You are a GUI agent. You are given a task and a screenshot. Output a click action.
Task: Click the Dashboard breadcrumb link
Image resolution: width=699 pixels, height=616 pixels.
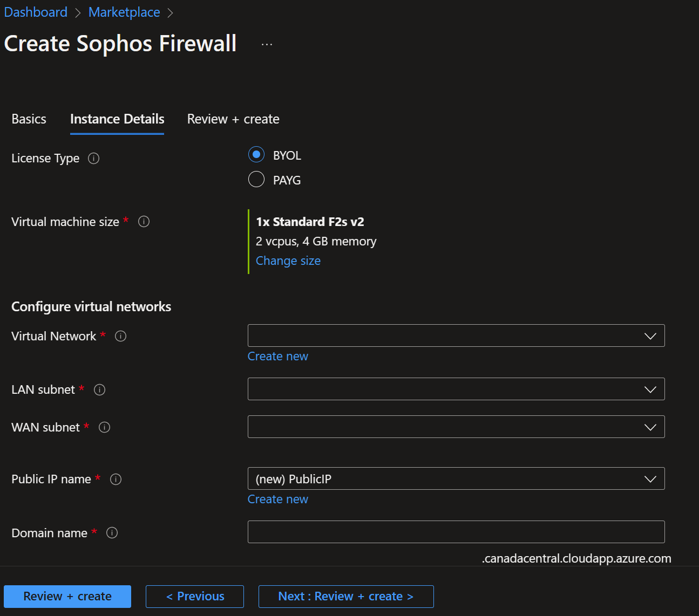click(36, 12)
